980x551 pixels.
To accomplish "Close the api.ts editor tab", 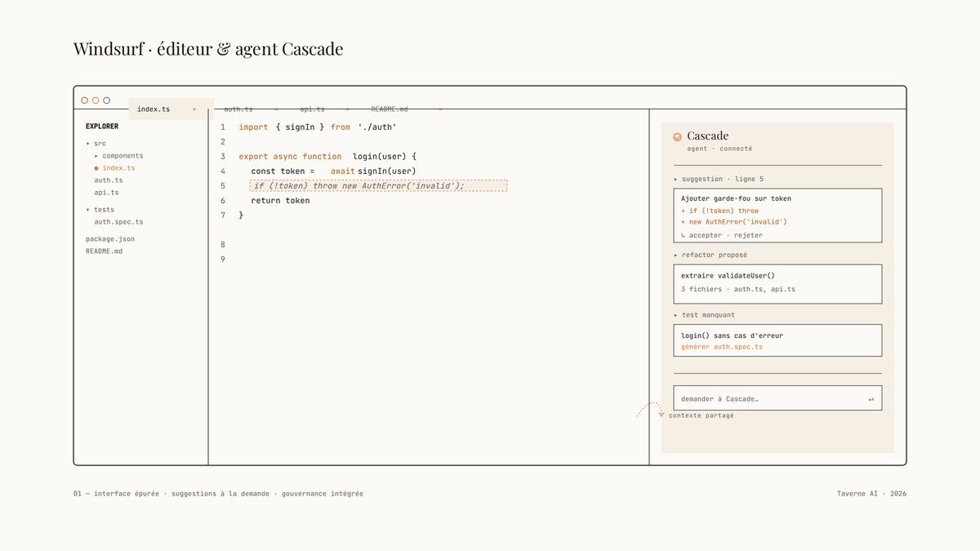I will 348,109.
